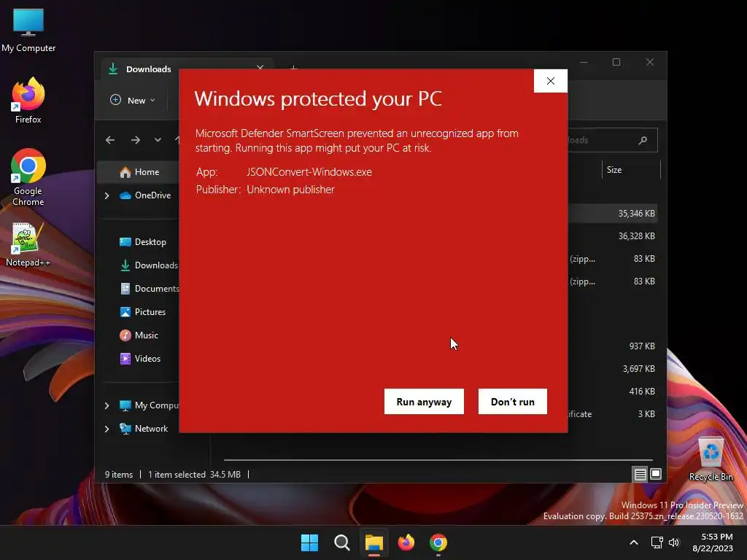Viewport: 747px width, 560px height.
Task: Choose Don't run in SmartScreen dialog
Action: (513, 402)
